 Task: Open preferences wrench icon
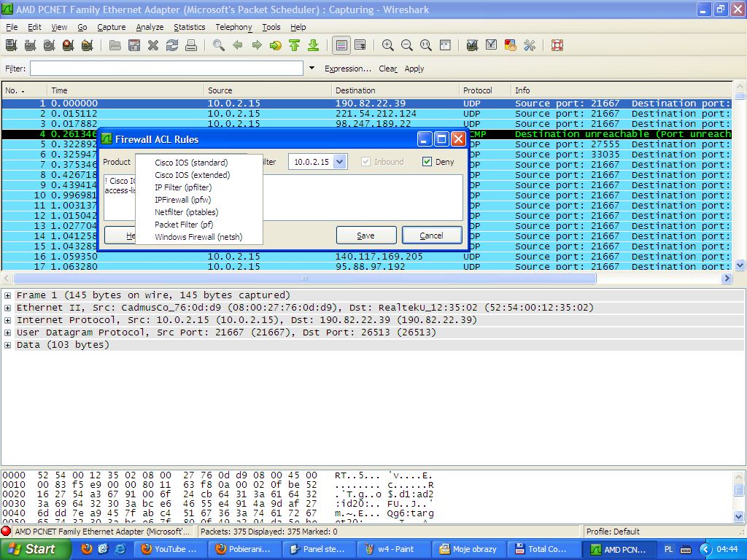530,45
